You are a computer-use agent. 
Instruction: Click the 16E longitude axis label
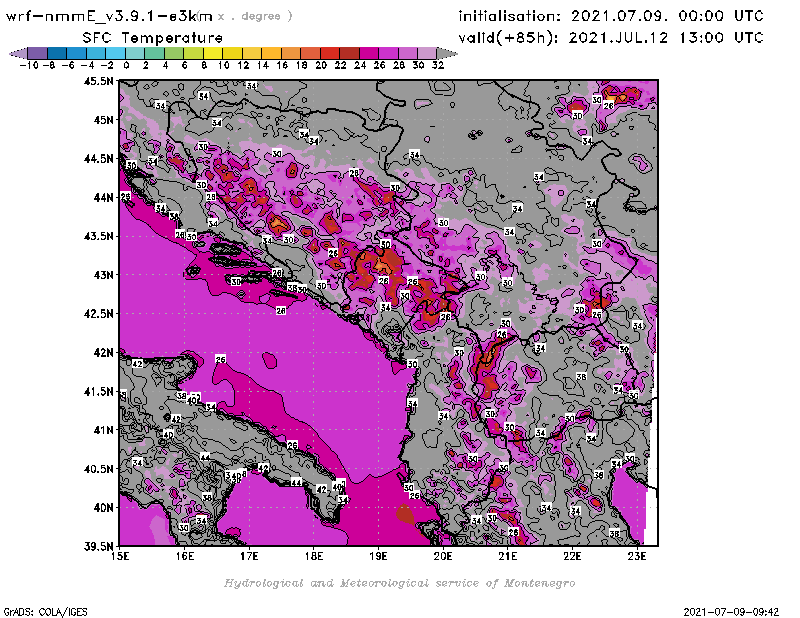pos(185,556)
